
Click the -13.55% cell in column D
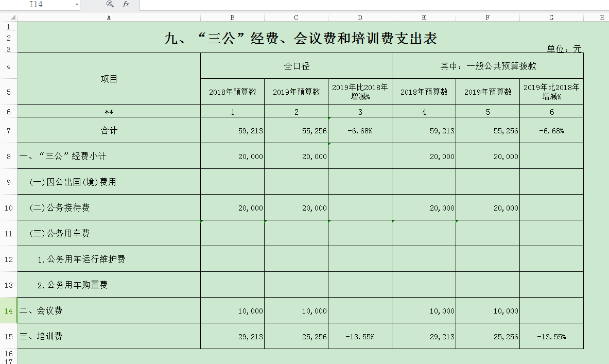(x=360, y=337)
